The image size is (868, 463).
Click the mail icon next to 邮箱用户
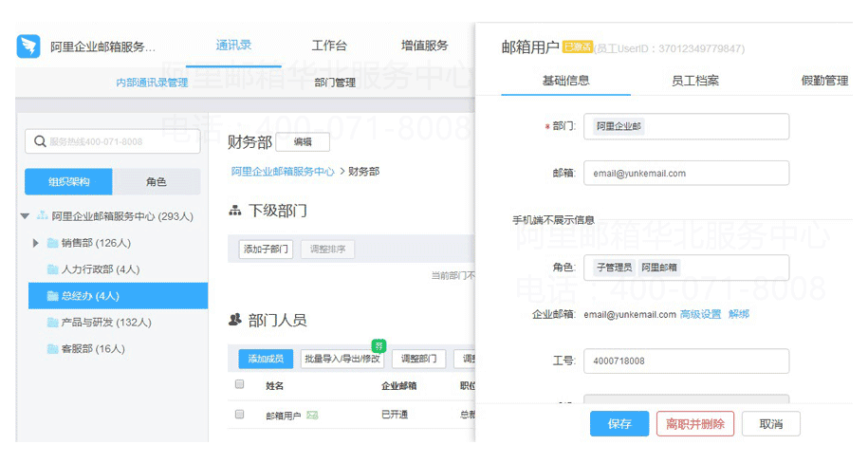312,415
